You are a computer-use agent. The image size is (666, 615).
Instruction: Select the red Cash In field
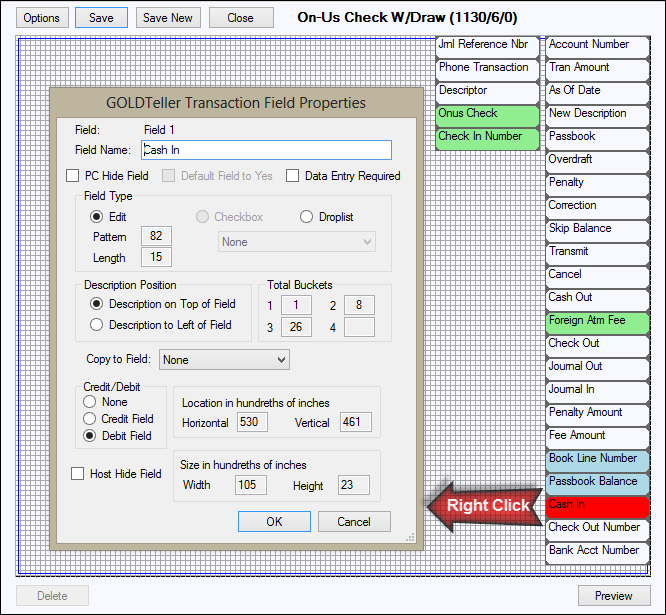597,506
